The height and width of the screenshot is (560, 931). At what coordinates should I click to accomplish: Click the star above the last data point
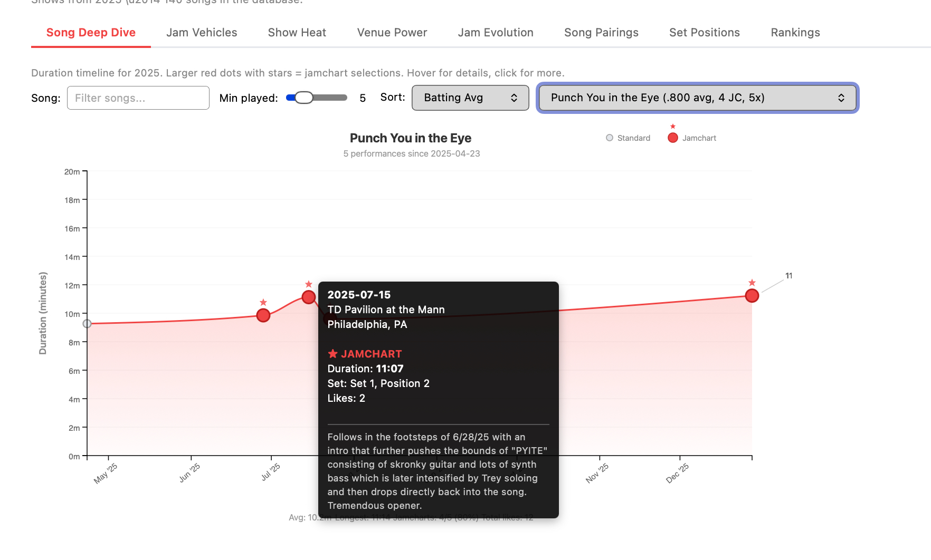click(752, 283)
